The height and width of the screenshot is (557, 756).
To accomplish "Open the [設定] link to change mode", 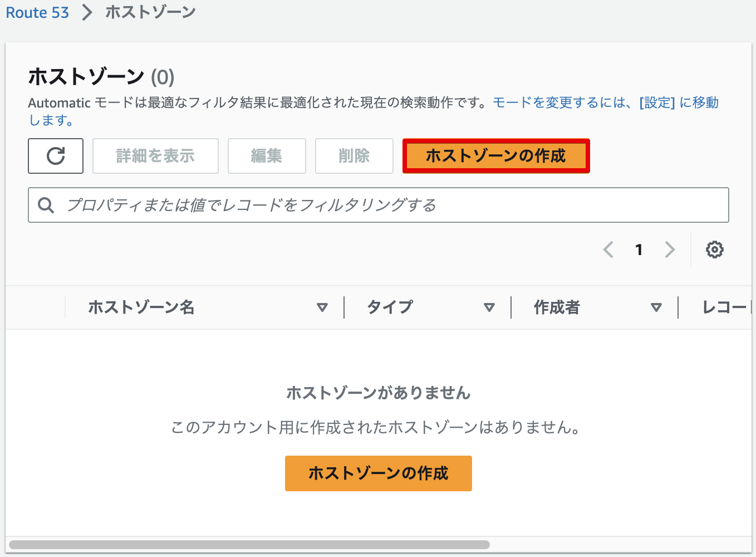I will [657, 102].
